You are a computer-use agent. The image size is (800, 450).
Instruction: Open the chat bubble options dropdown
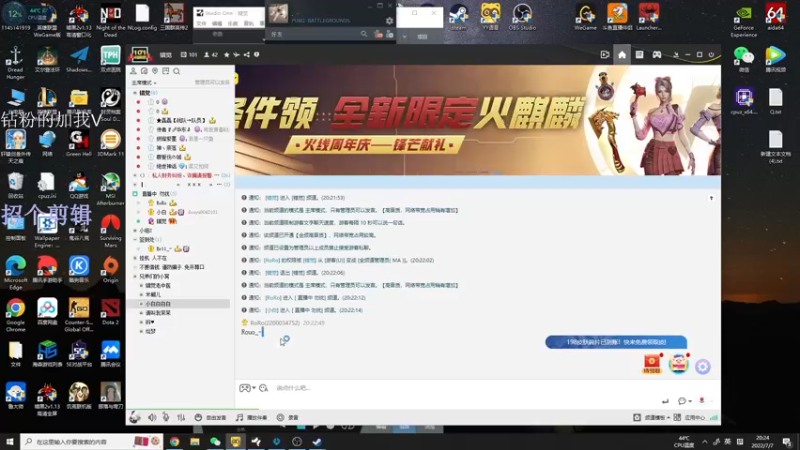pos(685,402)
